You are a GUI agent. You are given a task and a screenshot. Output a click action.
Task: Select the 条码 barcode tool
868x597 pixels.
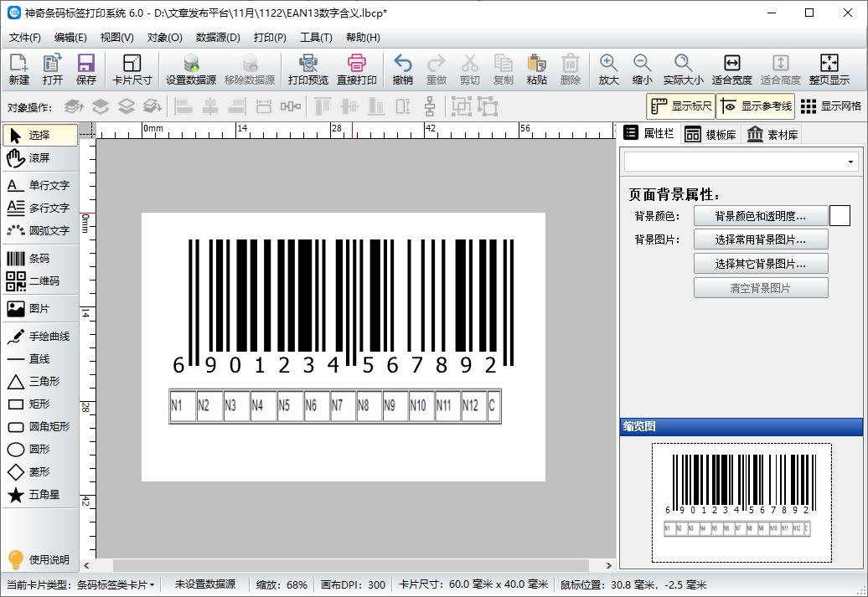click(x=40, y=259)
